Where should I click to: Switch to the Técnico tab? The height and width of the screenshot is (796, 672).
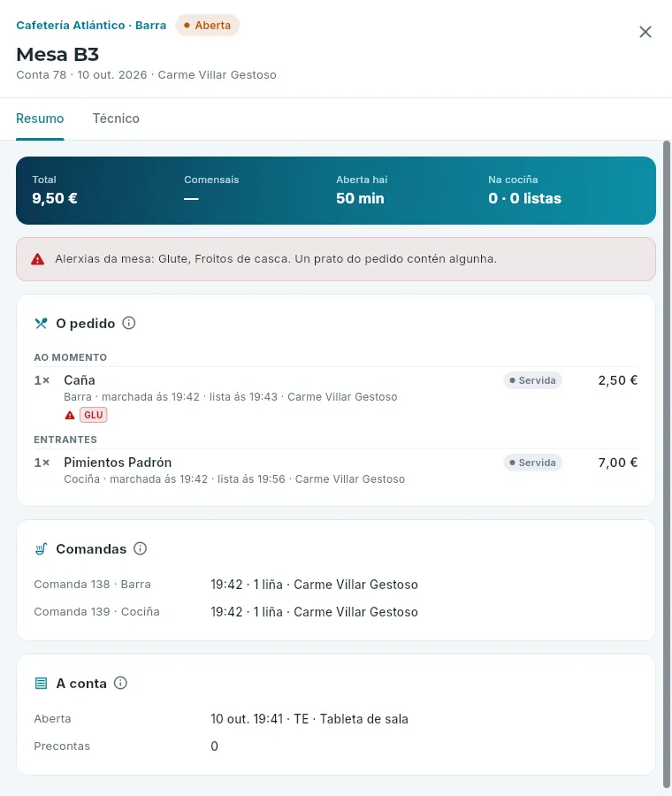click(116, 119)
